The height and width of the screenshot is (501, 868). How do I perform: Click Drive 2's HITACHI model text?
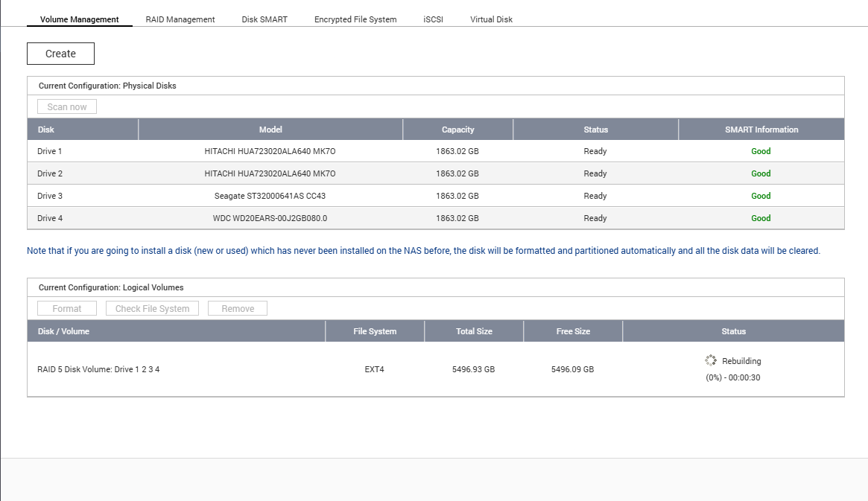tap(270, 173)
